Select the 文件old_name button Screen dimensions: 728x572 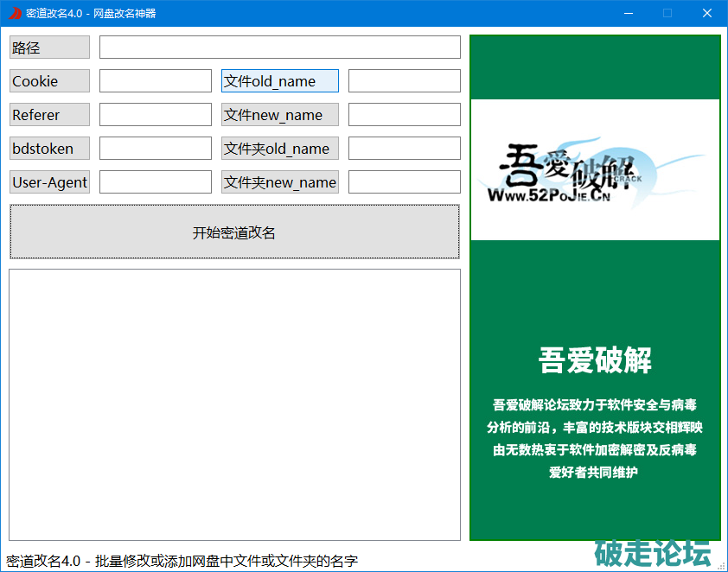279,81
